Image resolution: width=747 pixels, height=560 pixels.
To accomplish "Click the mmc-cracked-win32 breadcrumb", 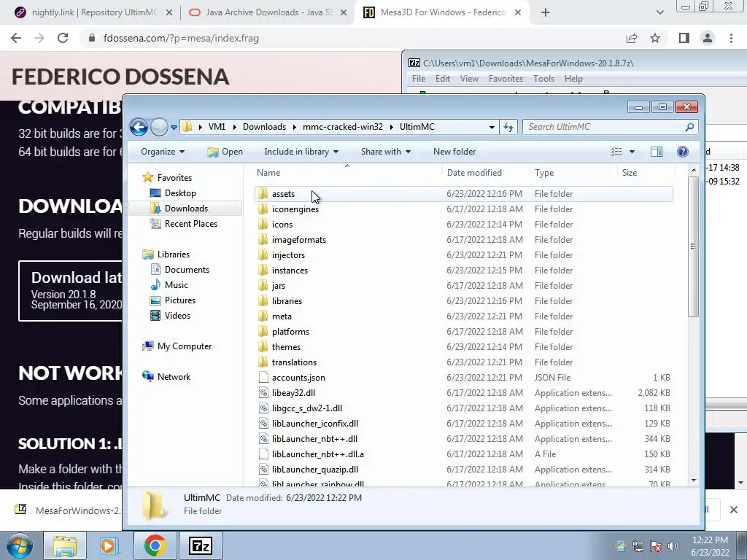I will (x=343, y=127).
